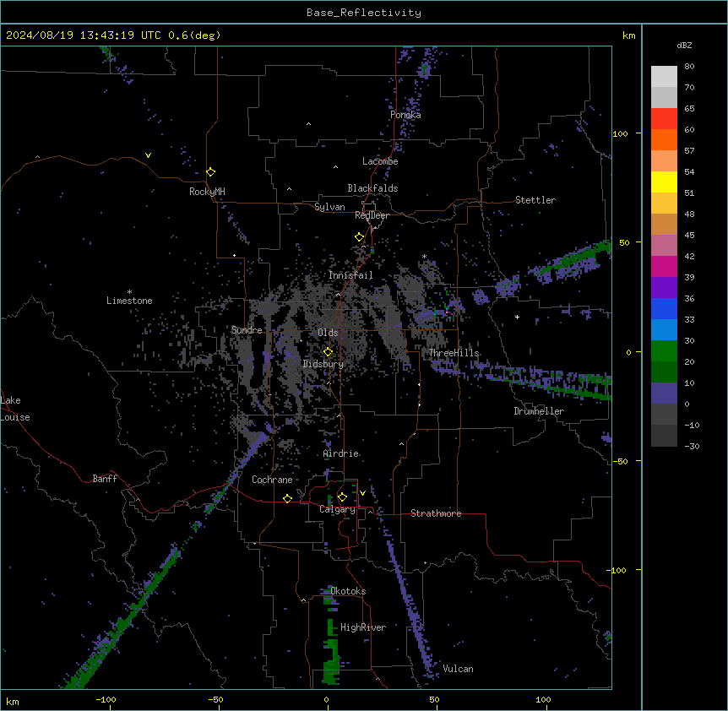Click the Blackfalds town label
This screenshot has height=711, width=728.
pyautogui.click(x=372, y=188)
